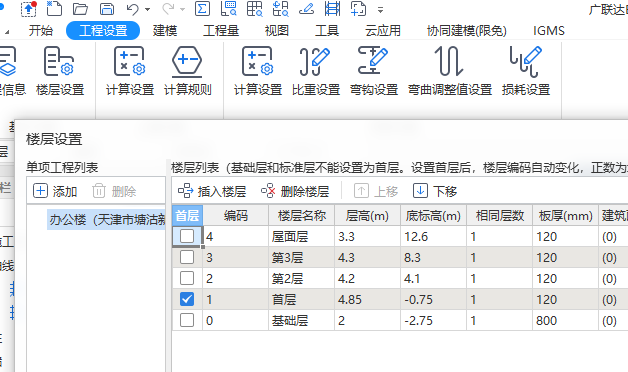Open 弯曲调整值设置 ribbon icon

click(x=450, y=70)
